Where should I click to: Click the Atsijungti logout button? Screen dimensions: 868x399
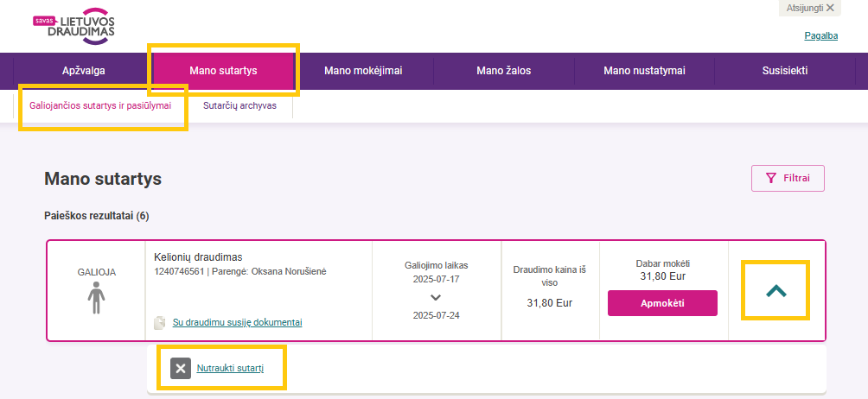(x=810, y=8)
